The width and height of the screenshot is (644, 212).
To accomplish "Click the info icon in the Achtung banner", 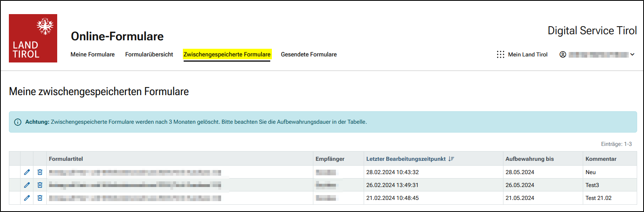I will (x=18, y=122).
